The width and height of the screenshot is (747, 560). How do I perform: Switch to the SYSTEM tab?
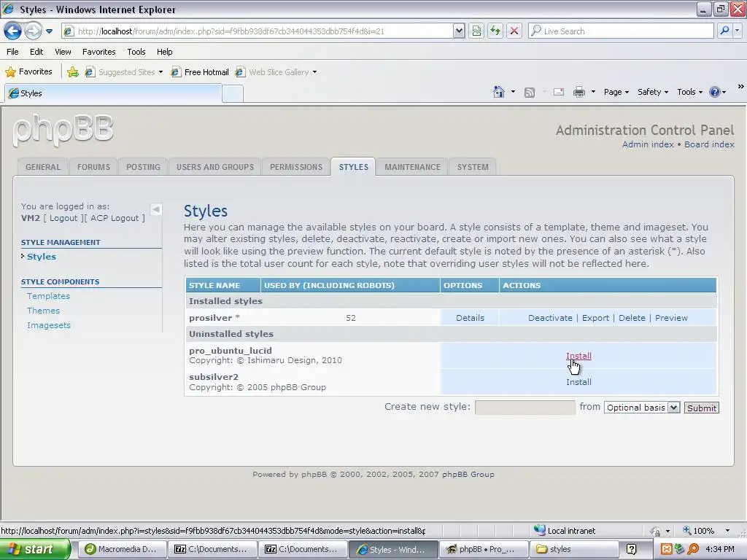tap(473, 167)
